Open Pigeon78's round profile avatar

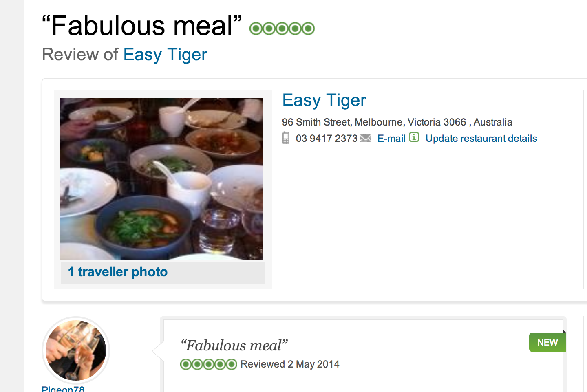76,350
